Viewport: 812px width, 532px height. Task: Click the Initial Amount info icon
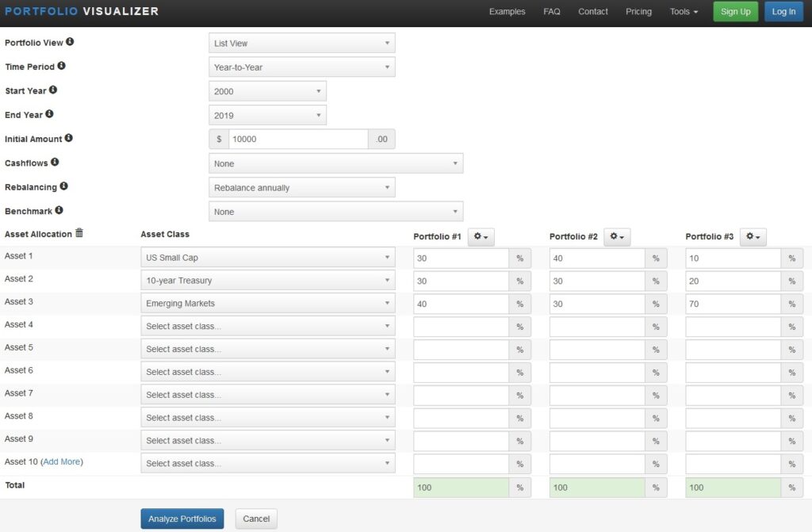[x=68, y=138]
